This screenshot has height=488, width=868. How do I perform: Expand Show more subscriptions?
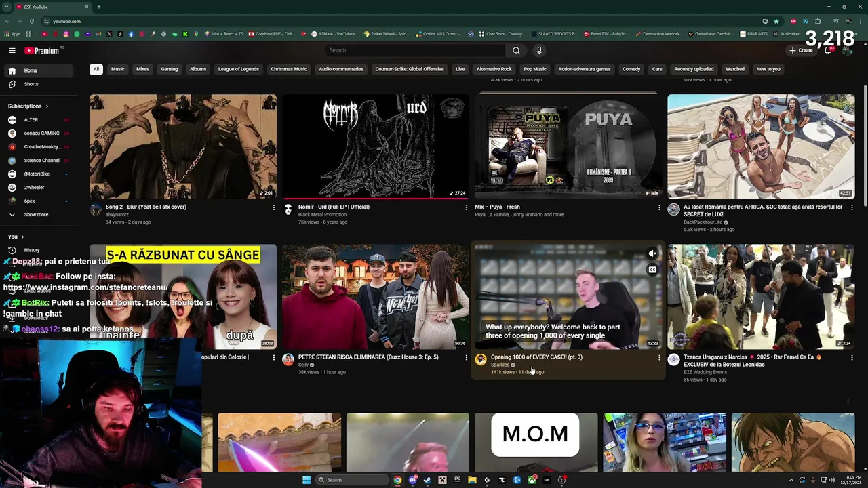tap(36, 215)
